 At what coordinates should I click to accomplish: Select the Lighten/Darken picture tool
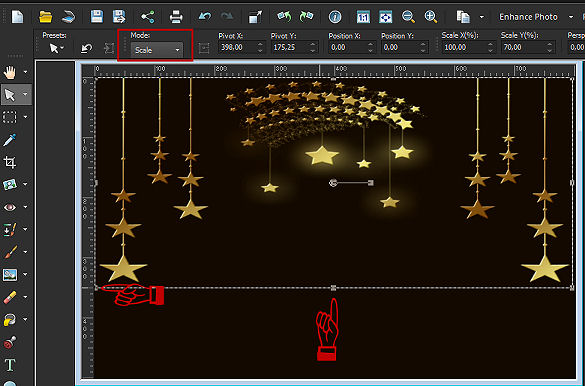(10, 275)
